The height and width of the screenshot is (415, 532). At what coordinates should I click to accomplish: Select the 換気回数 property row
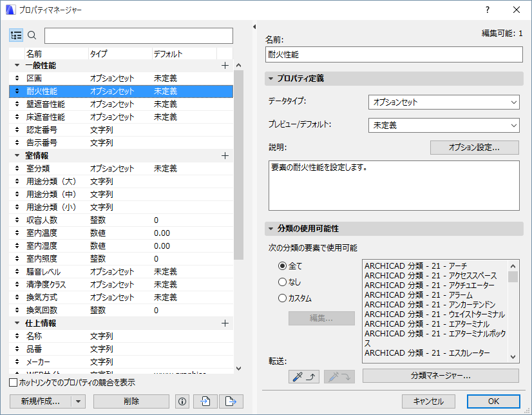click(x=121, y=311)
